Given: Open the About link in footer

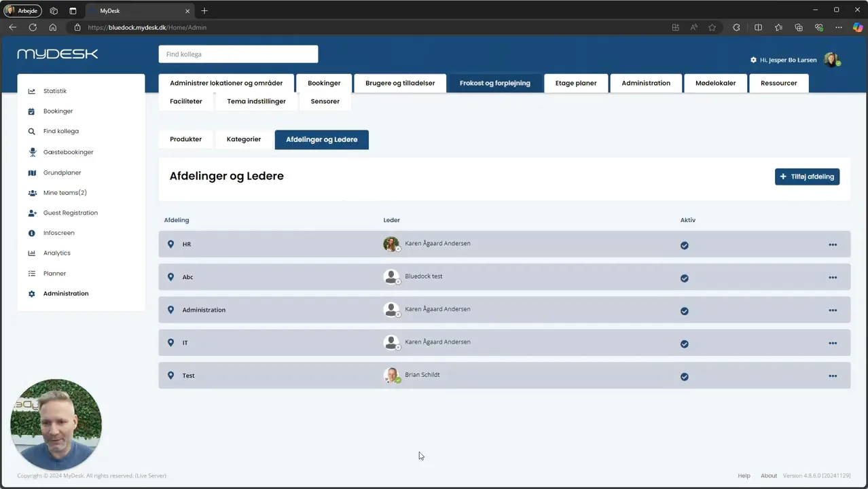Looking at the screenshot, I should pos(769,475).
